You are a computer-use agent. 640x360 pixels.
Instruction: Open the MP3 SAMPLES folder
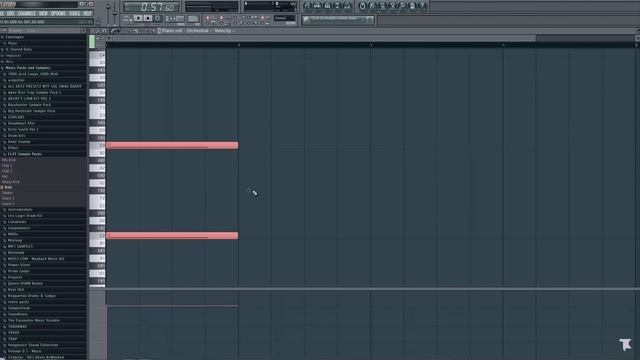coord(20,246)
